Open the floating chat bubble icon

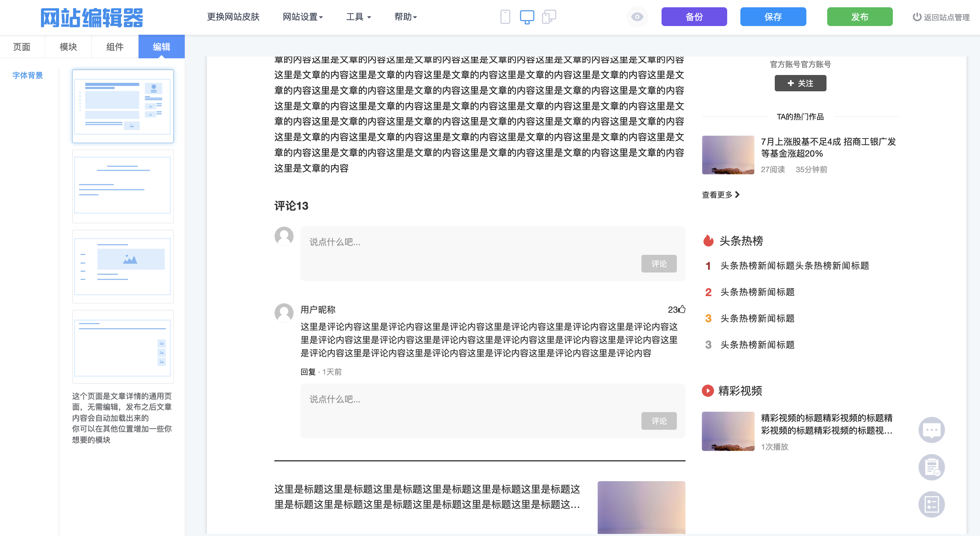click(x=931, y=430)
